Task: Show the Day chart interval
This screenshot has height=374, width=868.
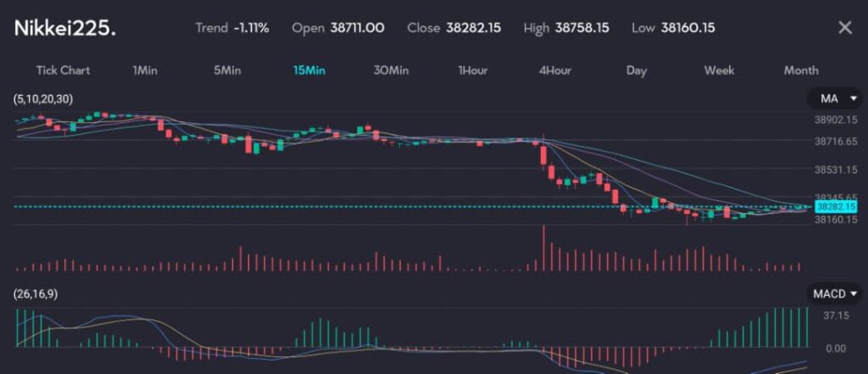Action: coord(637,70)
